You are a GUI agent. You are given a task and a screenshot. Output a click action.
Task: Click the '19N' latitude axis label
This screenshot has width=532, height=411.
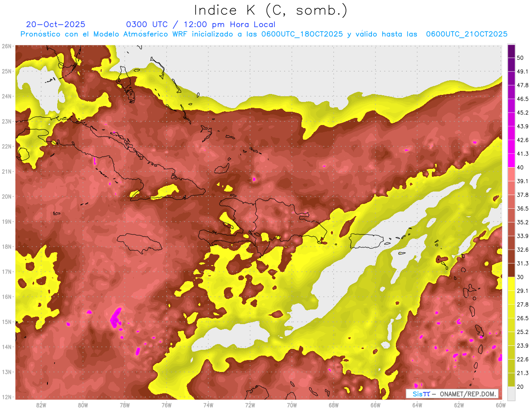point(7,221)
